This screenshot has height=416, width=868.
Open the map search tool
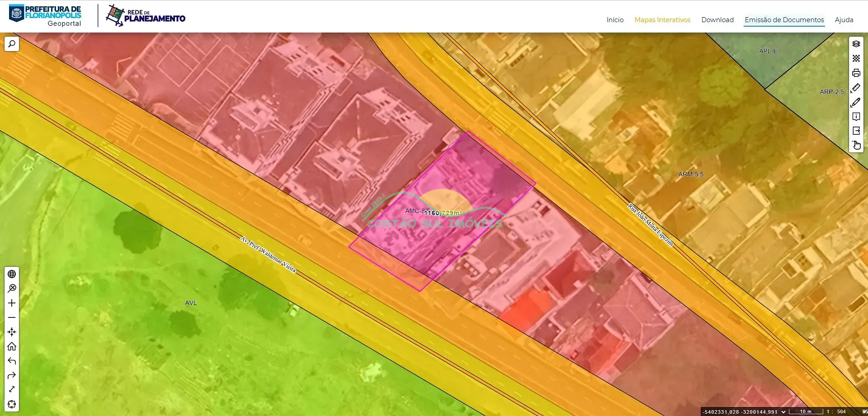click(x=12, y=44)
